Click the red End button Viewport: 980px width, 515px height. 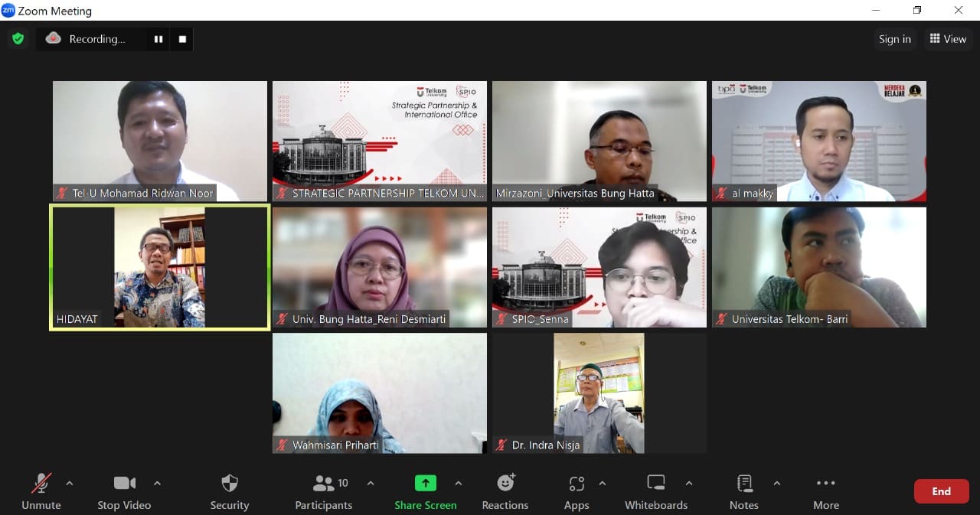point(941,491)
